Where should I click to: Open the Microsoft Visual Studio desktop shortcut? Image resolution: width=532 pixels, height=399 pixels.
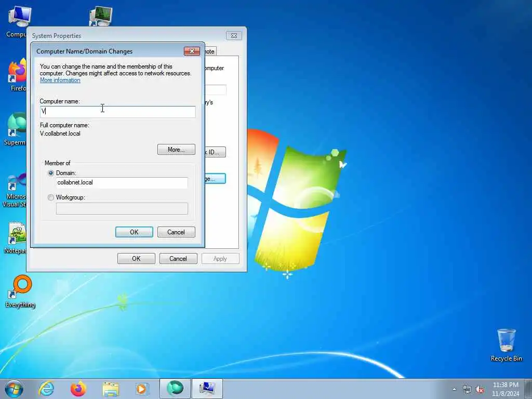pyautogui.click(x=14, y=190)
